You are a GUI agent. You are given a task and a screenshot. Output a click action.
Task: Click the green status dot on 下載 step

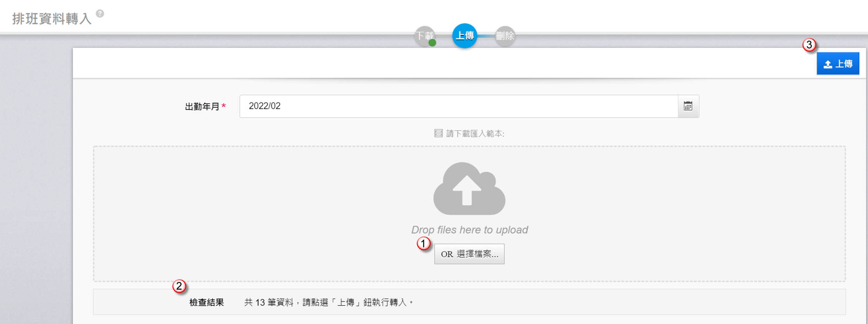tap(432, 42)
